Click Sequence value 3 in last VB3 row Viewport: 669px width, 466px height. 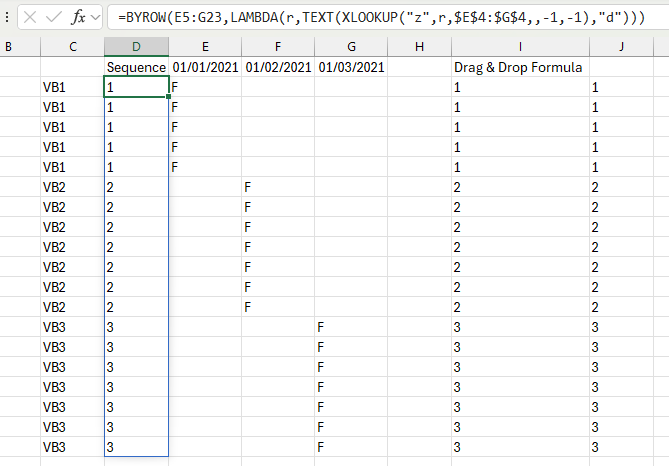click(137, 447)
